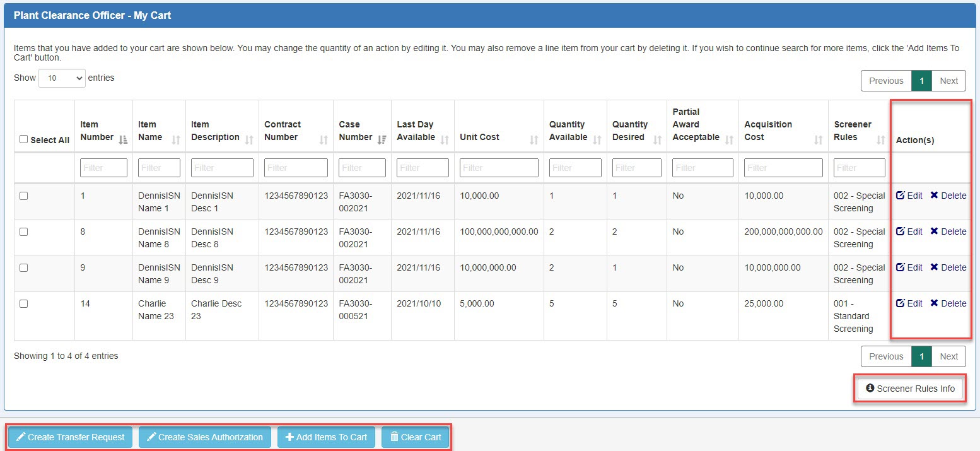Open the Show entries dropdown
Image resolution: width=980 pixels, height=451 pixels.
coord(62,78)
